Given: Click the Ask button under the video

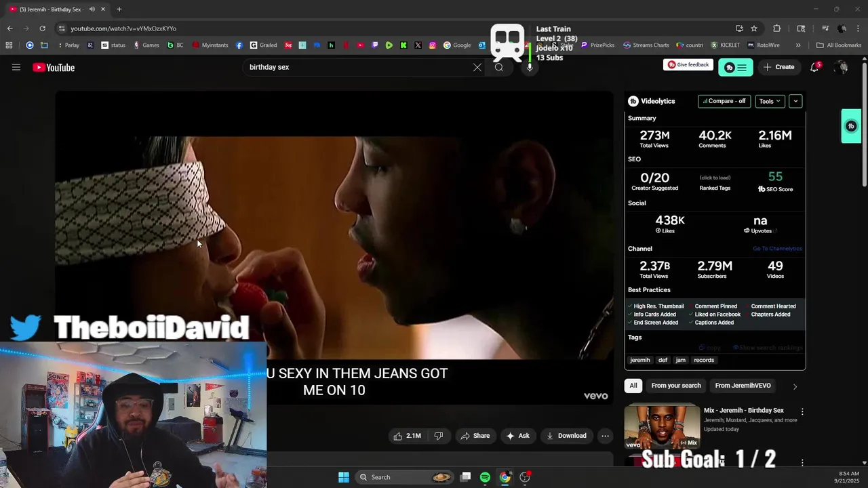Looking at the screenshot, I should tap(517, 436).
